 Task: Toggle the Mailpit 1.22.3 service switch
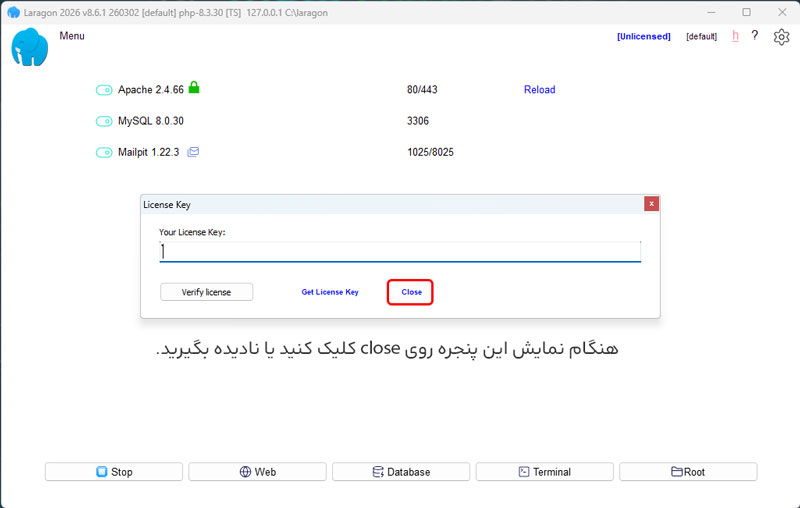(104, 153)
